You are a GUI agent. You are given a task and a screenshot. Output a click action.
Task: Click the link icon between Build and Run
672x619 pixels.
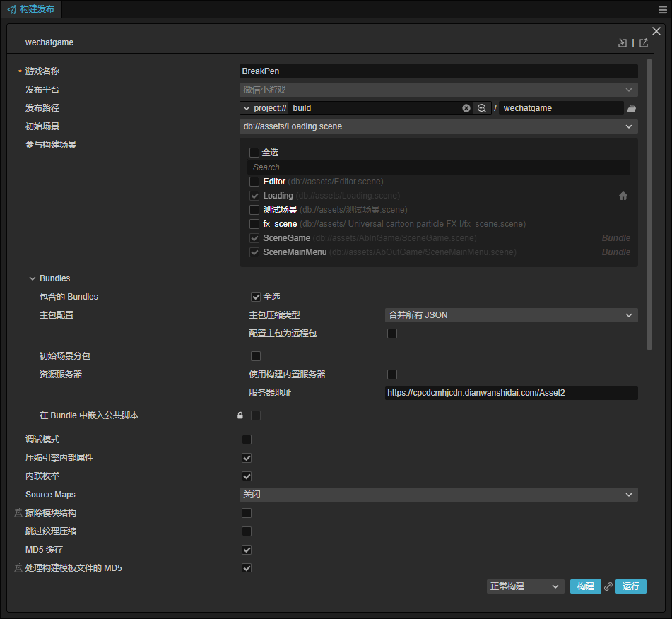coord(608,586)
